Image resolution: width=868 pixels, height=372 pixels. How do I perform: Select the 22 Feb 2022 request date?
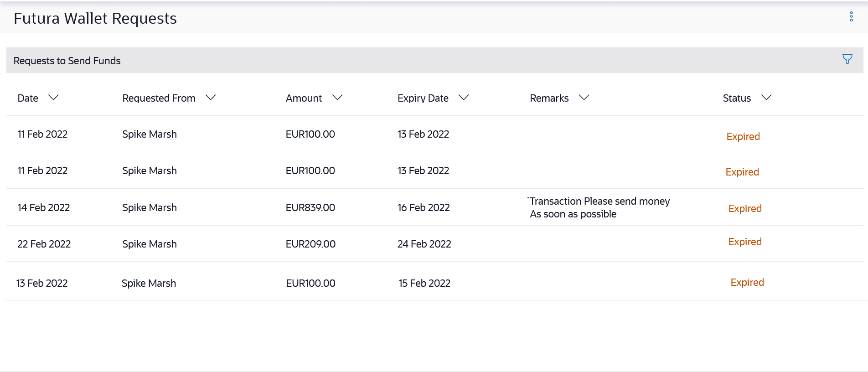[x=44, y=244]
